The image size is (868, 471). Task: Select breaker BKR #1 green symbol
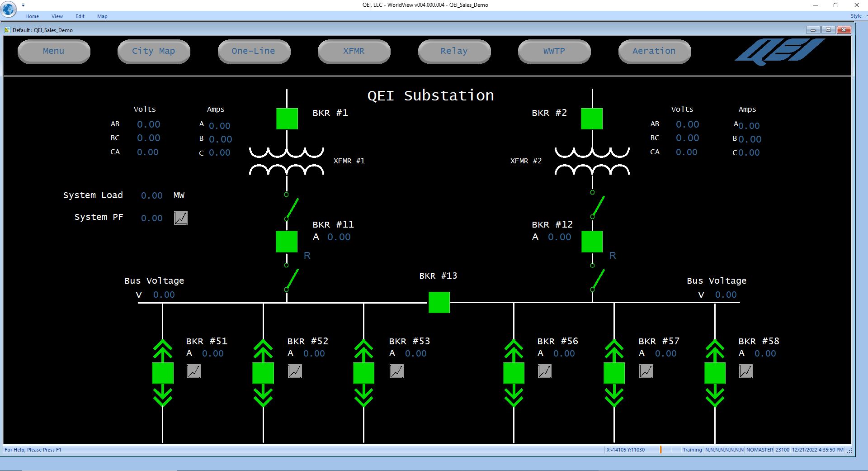[x=287, y=119]
